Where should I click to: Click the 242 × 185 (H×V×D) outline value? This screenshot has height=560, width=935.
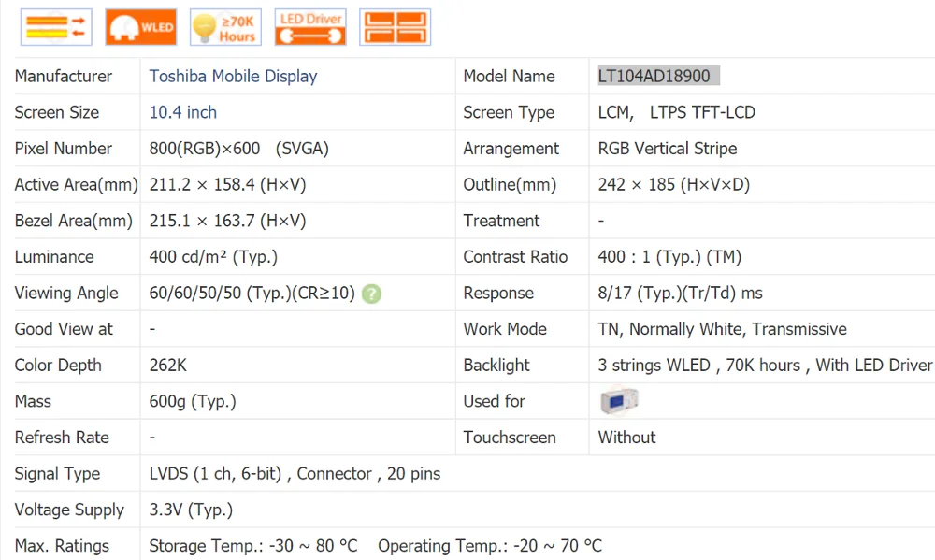coord(674,185)
